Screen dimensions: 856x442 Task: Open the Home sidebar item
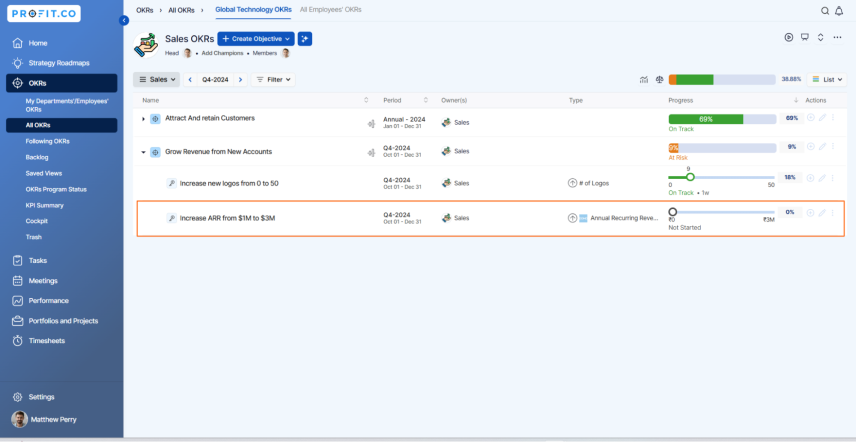click(x=38, y=43)
